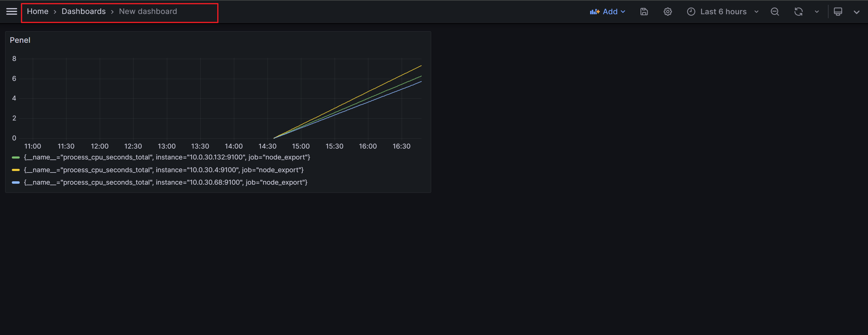Screen dimensions: 868x335
Task: Click the Save dashboard disk icon
Action: [x=644, y=12]
